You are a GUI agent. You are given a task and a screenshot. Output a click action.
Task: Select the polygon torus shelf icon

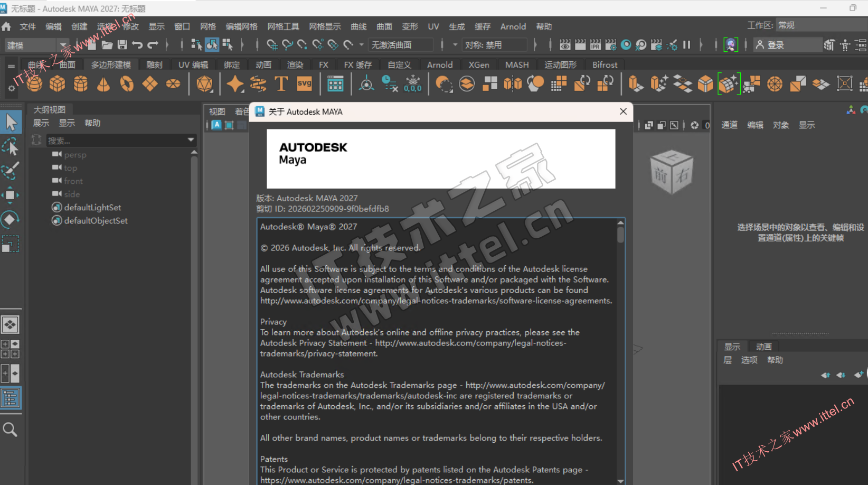click(x=127, y=84)
